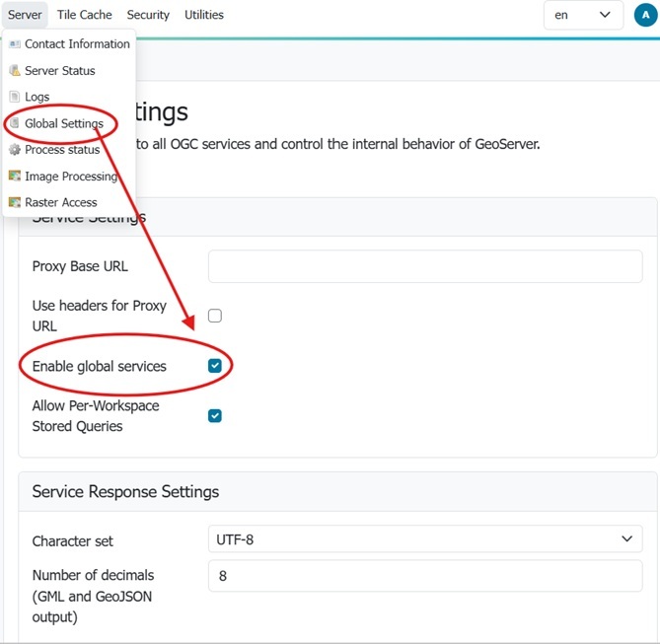The height and width of the screenshot is (644, 660).
Task: Enable Use headers for Proxy URL checkbox
Action: point(215,316)
